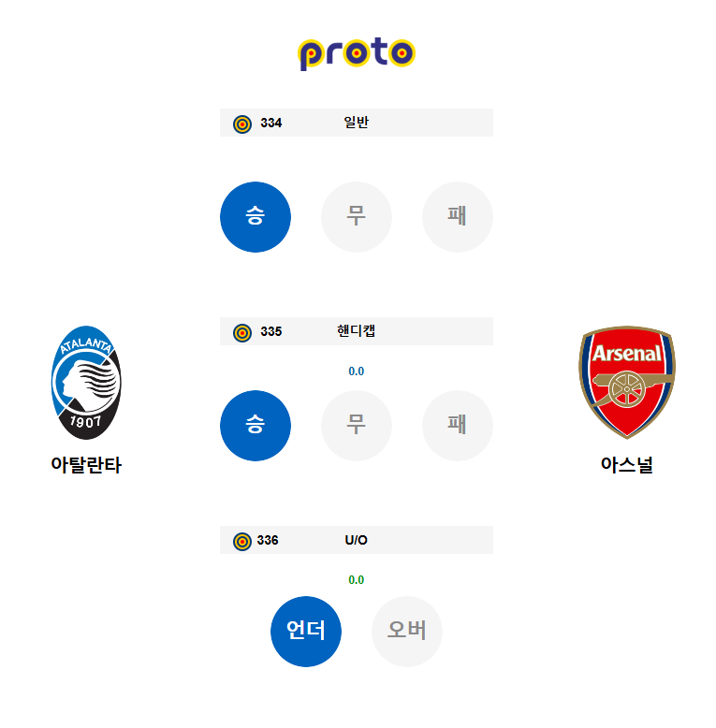Click the 아탈란타 team name

pyautogui.click(x=86, y=465)
